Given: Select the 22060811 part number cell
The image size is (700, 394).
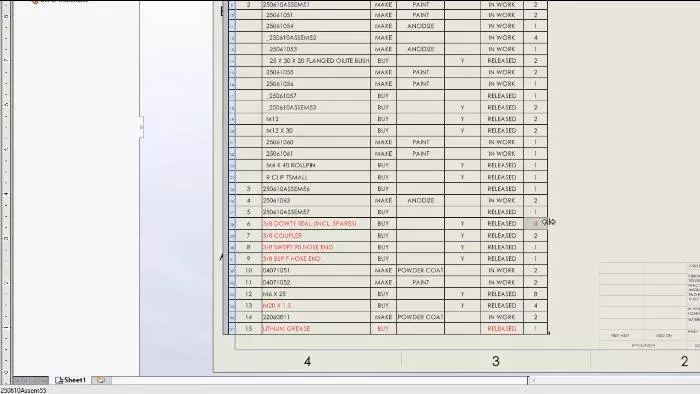Looking at the screenshot, I should [x=316, y=317].
